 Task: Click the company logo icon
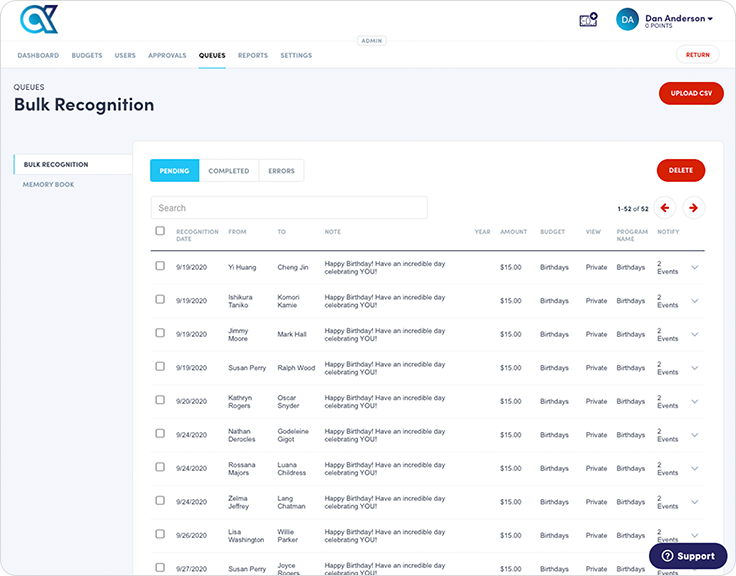pos(38,20)
